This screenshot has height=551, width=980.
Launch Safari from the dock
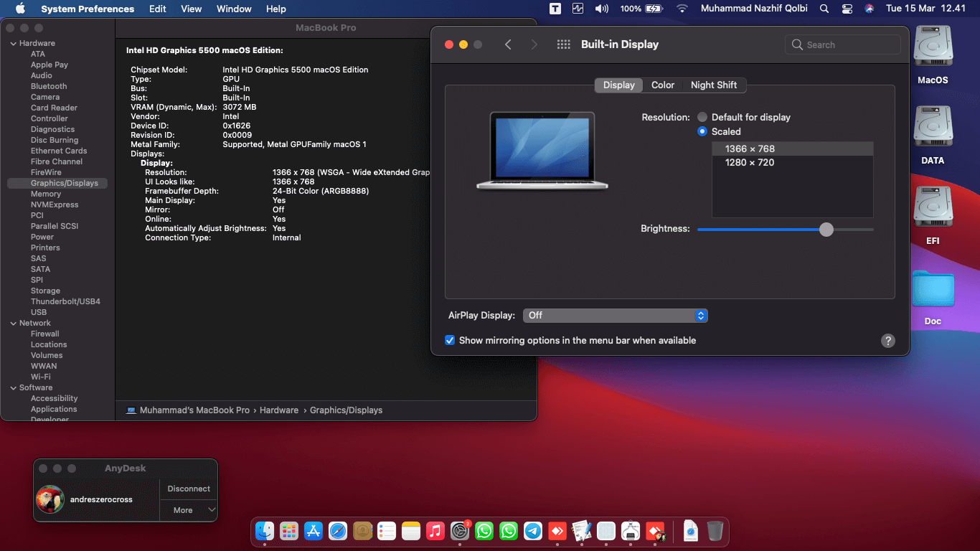point(338,531)
